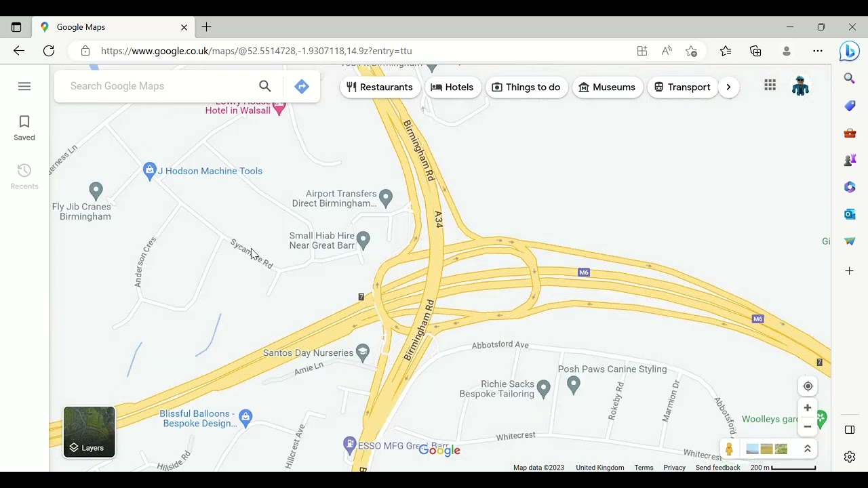Select Santos Day Nurseries pin
The height and width of the screenshot is (488, 868).
coord(363,352)
